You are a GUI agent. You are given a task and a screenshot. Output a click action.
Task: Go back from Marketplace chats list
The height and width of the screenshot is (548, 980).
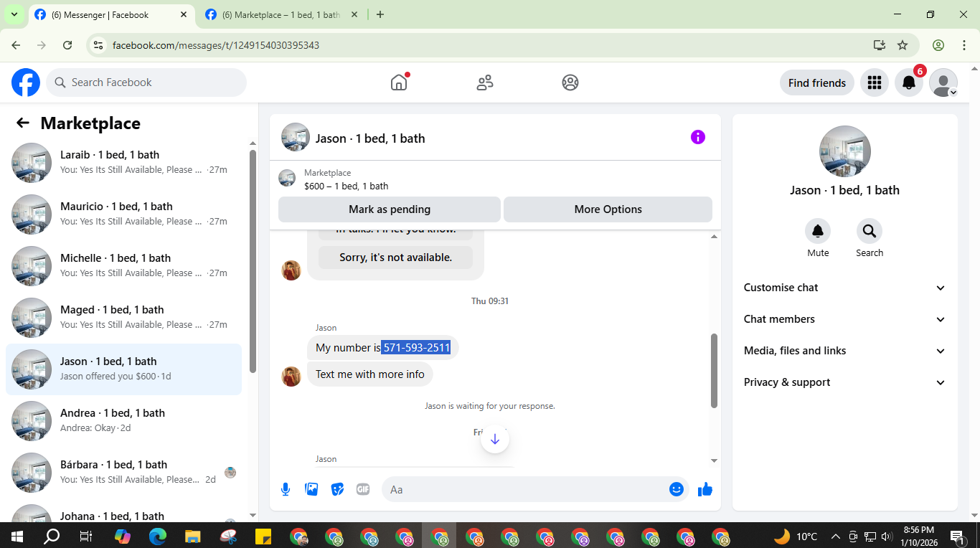click(23, 123)
